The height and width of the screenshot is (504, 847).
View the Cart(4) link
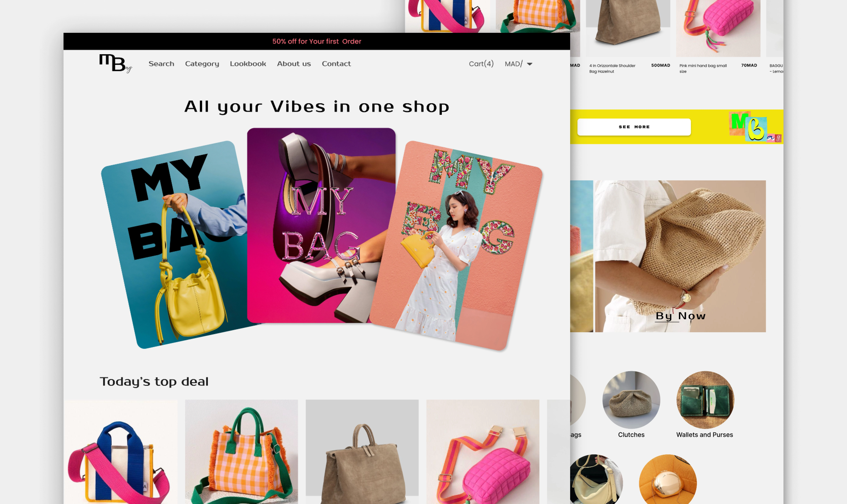[x=481, y=64]
